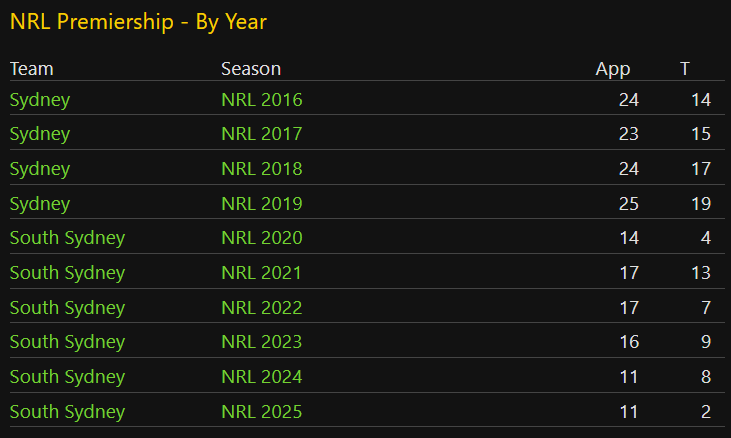Open the NRL 2021 season link
The width and height of the screenshot is (731, 438).
(262, 273)
